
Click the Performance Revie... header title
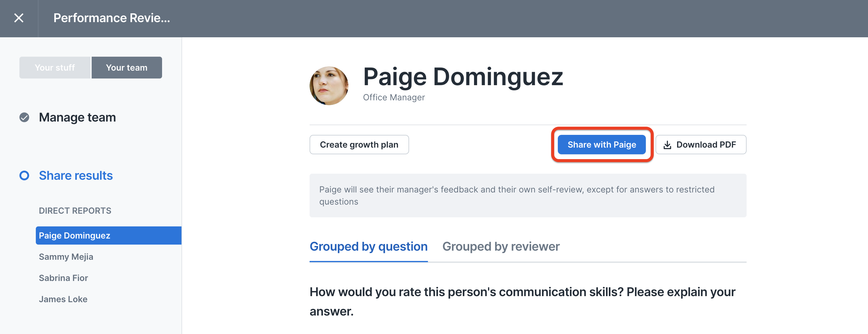point(111,18)
